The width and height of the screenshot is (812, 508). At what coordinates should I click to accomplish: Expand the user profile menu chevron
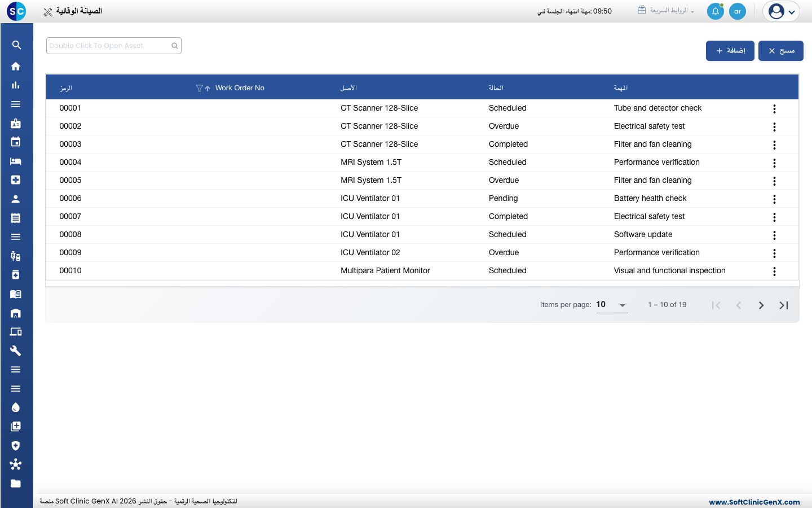[x=792, y=12]
